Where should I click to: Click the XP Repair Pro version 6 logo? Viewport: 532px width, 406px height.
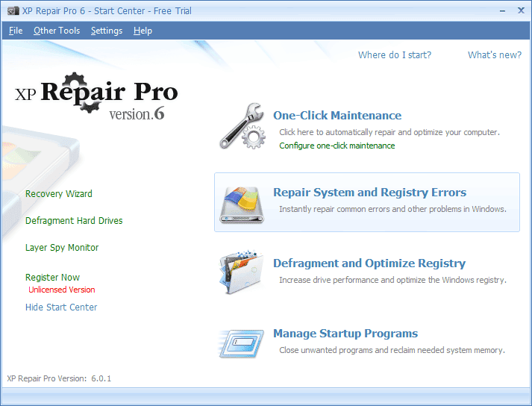pos(96,96)
